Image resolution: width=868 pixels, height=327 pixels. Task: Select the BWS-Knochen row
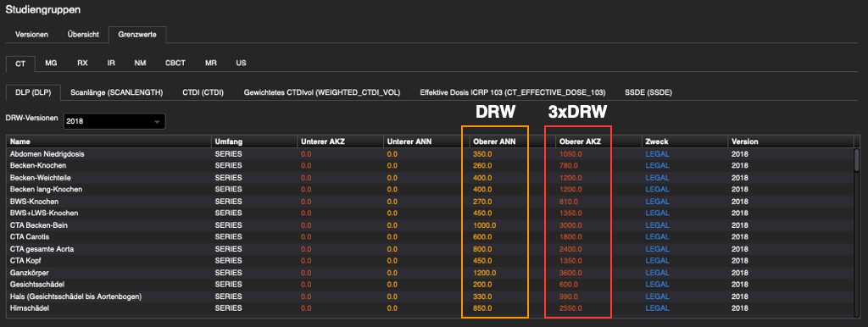point(430,202)
